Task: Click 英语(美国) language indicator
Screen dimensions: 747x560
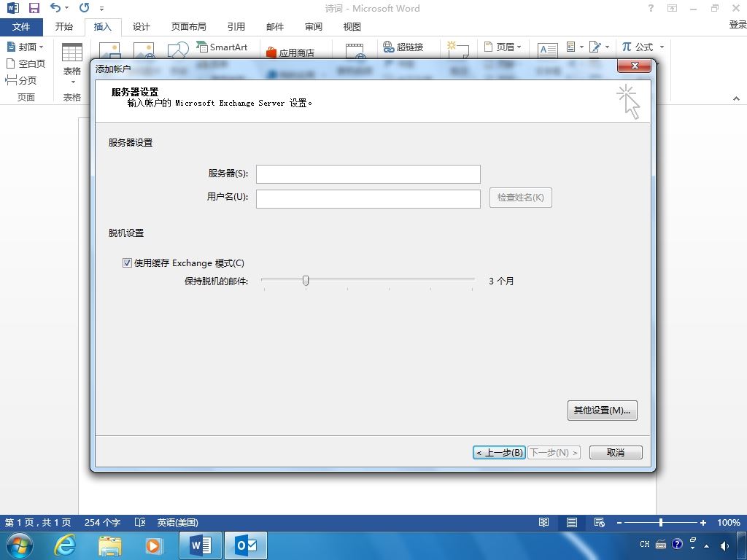Action: tap(177, 522)
